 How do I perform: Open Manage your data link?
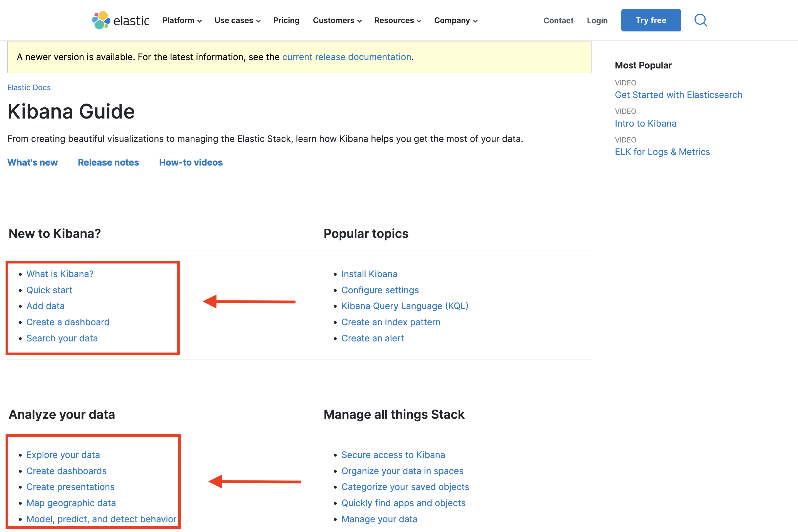tap(379, 519)
